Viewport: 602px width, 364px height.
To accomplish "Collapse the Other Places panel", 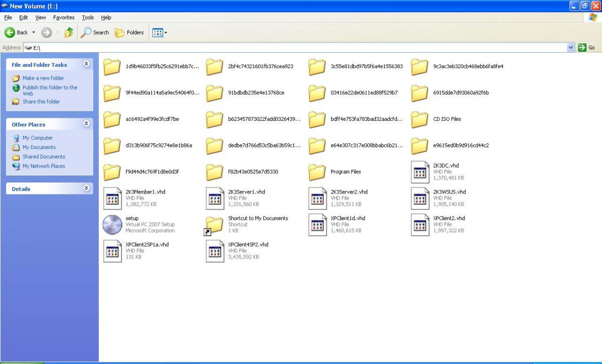I will tap(86, 124).
